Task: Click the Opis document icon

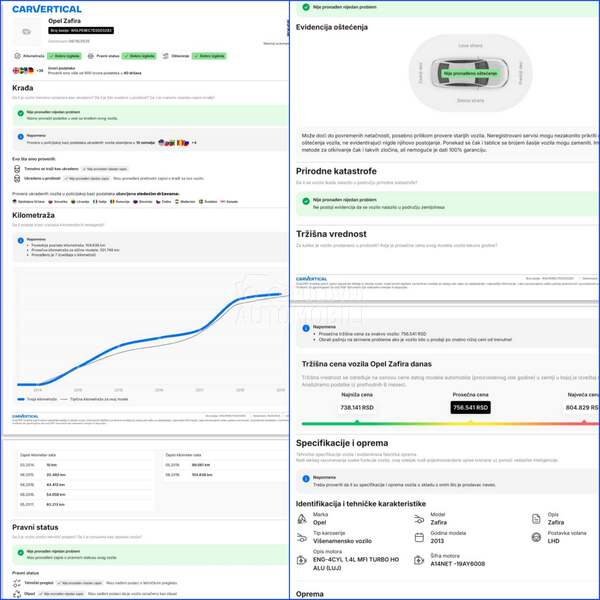Action: (536, 519)
